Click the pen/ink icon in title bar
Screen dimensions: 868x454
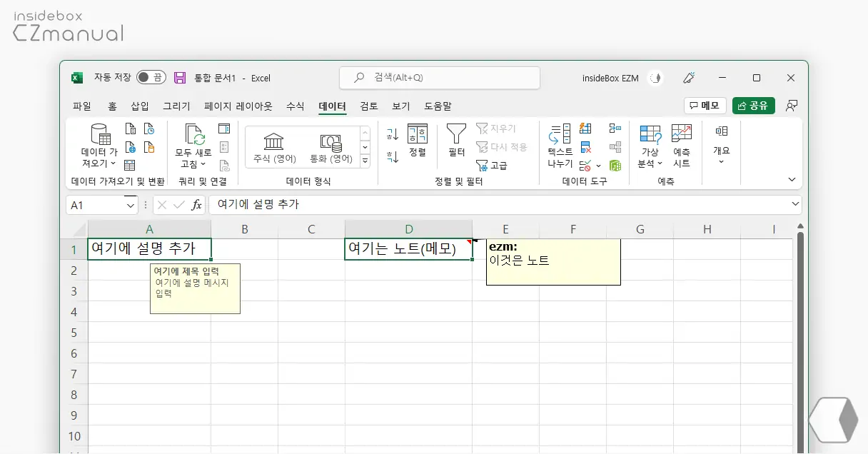[689, 78]
